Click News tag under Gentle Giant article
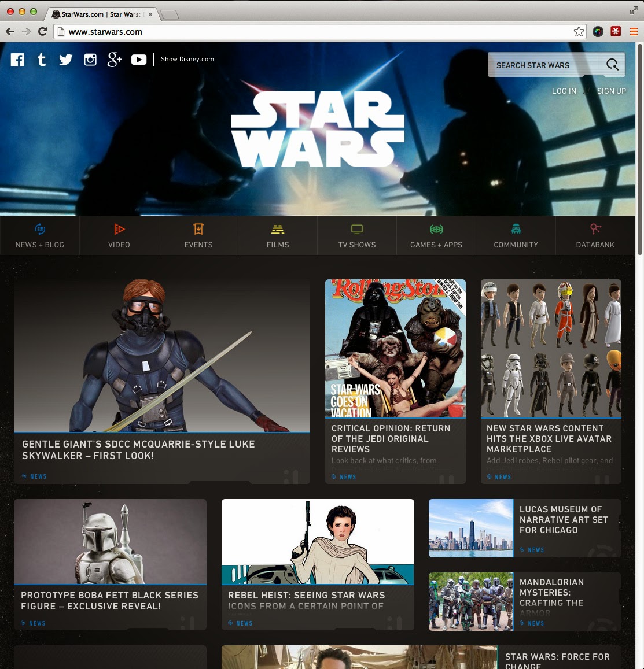The height and width of the screenshot is (669, 644). click(34, 476)
